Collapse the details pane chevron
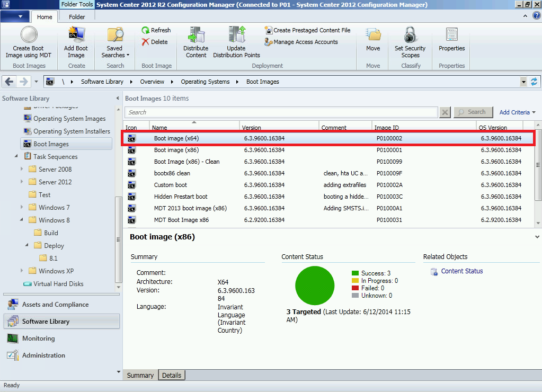542x392 pixels. coord(537,237)
